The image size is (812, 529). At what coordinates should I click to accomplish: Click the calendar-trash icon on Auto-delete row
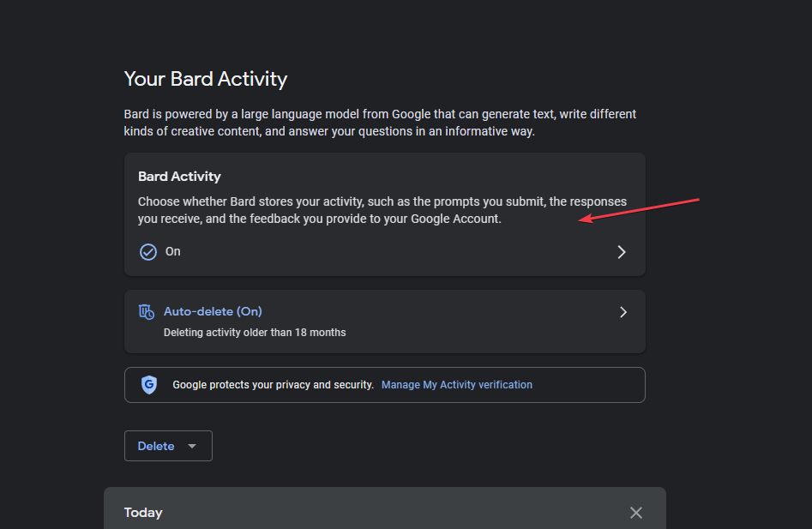point(146,311)
